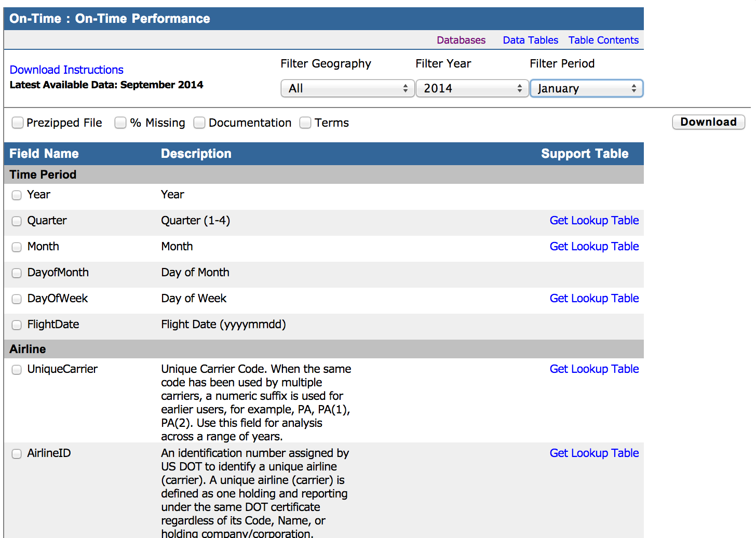This screenshot has height=538, width=756.
Task: Check the FlightDate field checkbox
Action: pos(17,325)
